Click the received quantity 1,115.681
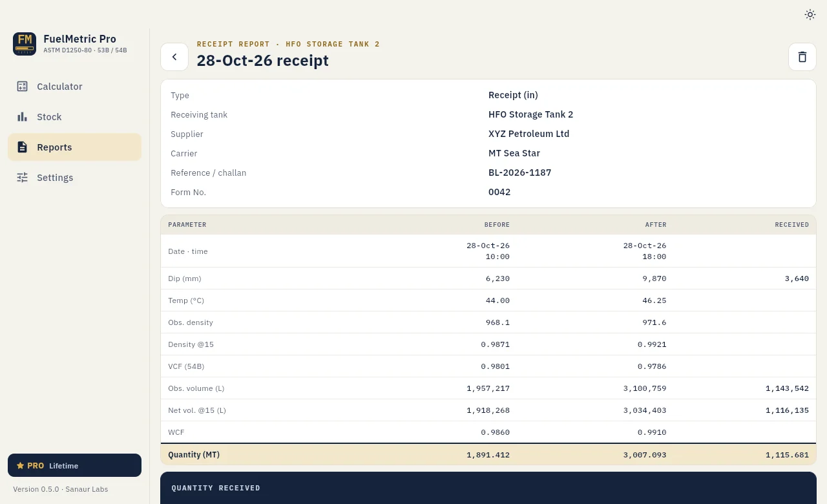The height and width of the screenshot is (504, 827). (787, 455)
